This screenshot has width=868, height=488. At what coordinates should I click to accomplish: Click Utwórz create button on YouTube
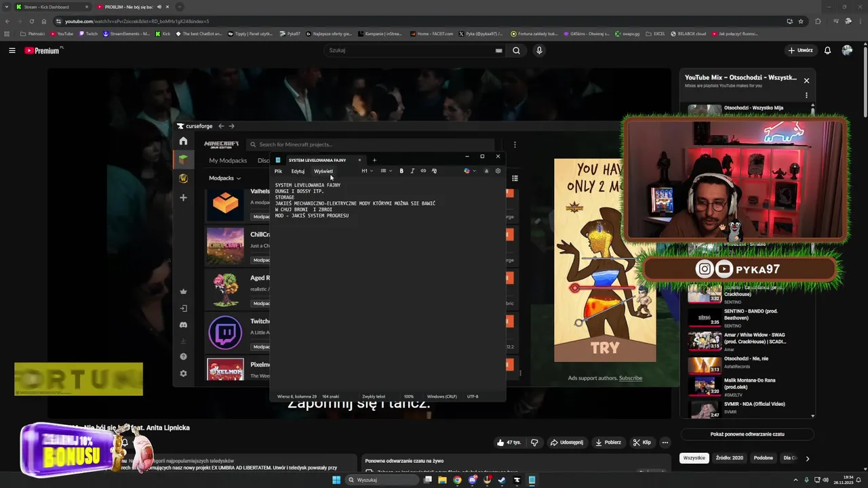click(800, 50)
